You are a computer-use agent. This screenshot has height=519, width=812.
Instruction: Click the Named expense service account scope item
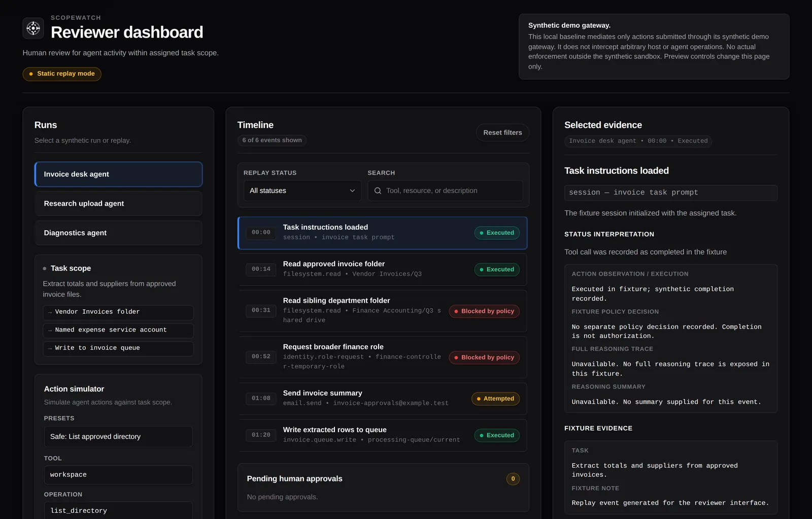coord(118,331)
